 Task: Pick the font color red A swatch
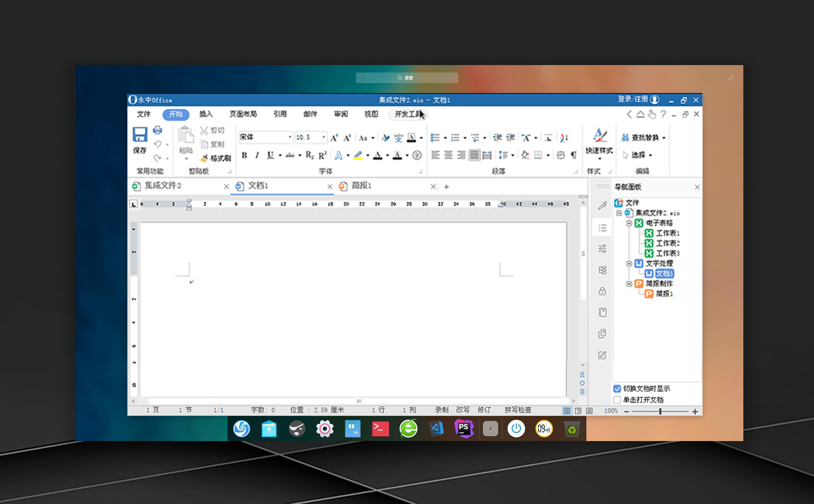pyautogui.click(x=377, y=156)
